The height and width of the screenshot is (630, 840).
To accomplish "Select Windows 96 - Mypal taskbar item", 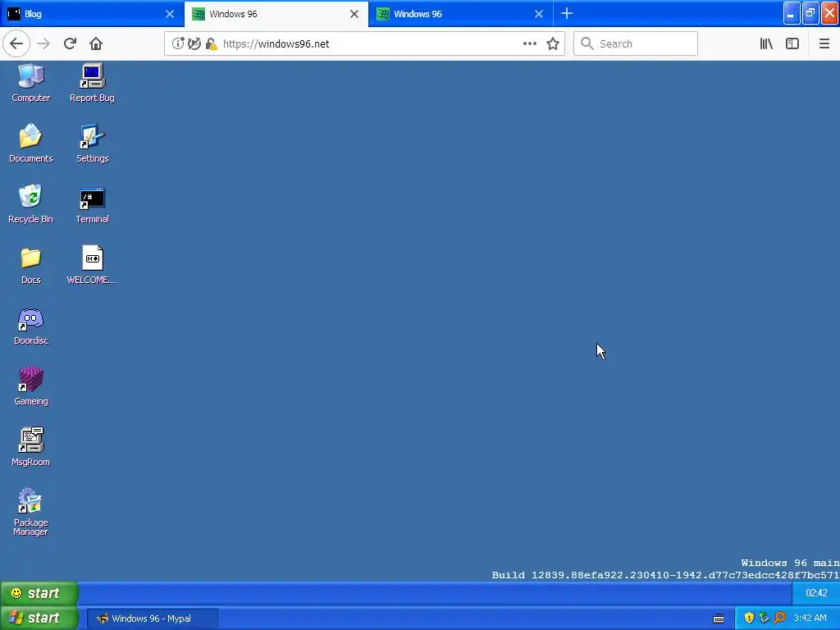I will tap(153, 619).
